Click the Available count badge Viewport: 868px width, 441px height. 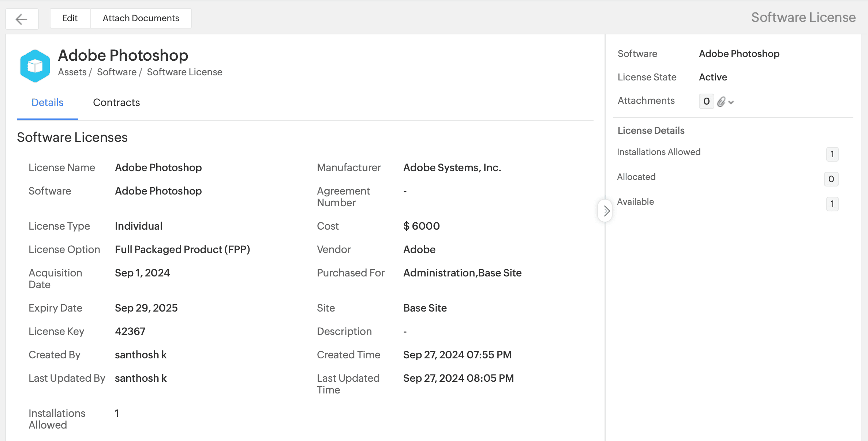[832, 204]
